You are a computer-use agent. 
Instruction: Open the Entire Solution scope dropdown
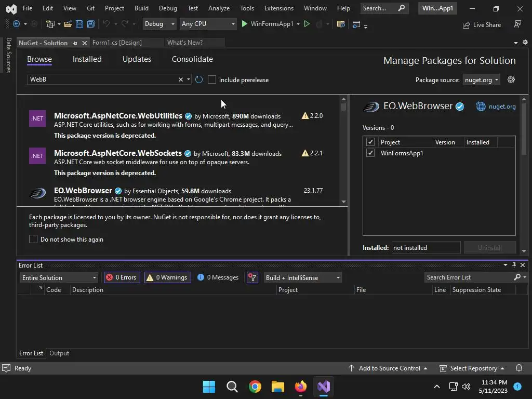click(x=59, y=277)
